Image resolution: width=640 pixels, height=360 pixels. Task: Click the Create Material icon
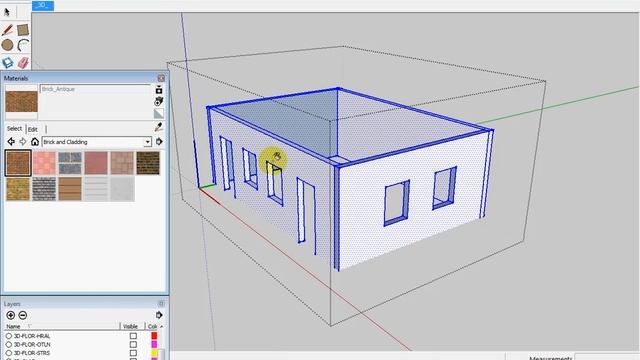tap(159, 101)
